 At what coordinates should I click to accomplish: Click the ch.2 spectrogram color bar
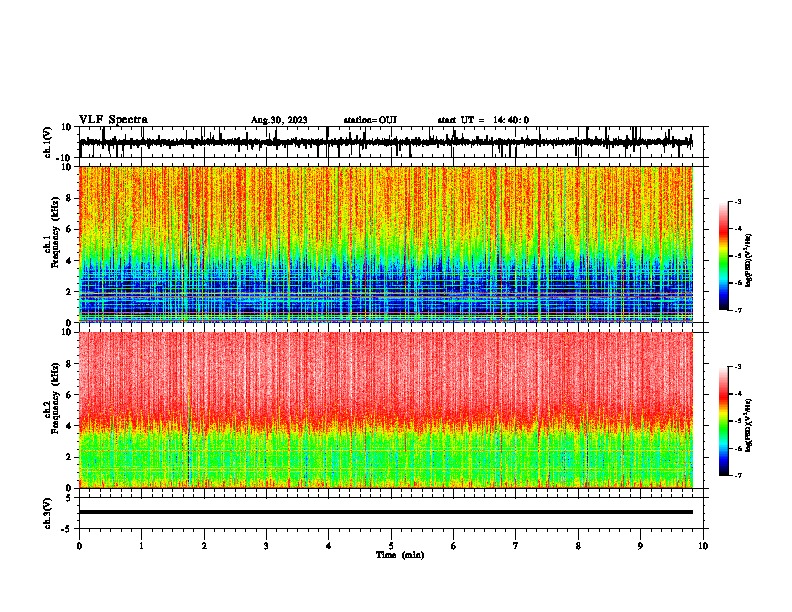(x=724, y=421)
